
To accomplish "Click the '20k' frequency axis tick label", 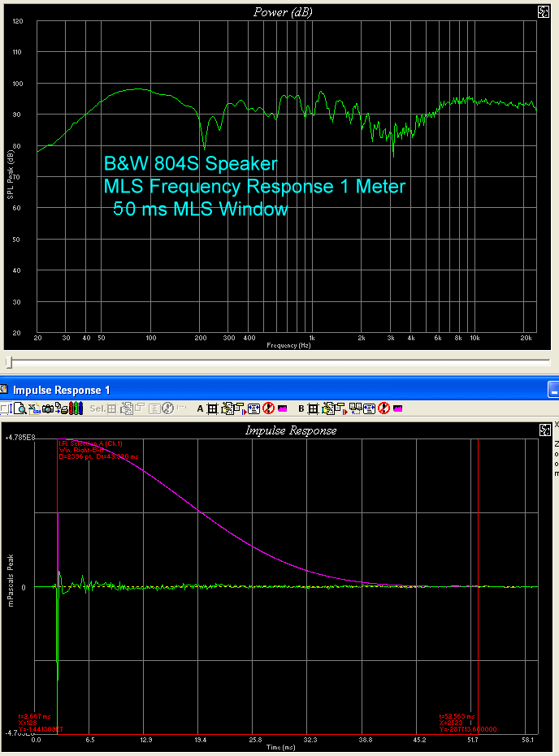I will [526, 338].
